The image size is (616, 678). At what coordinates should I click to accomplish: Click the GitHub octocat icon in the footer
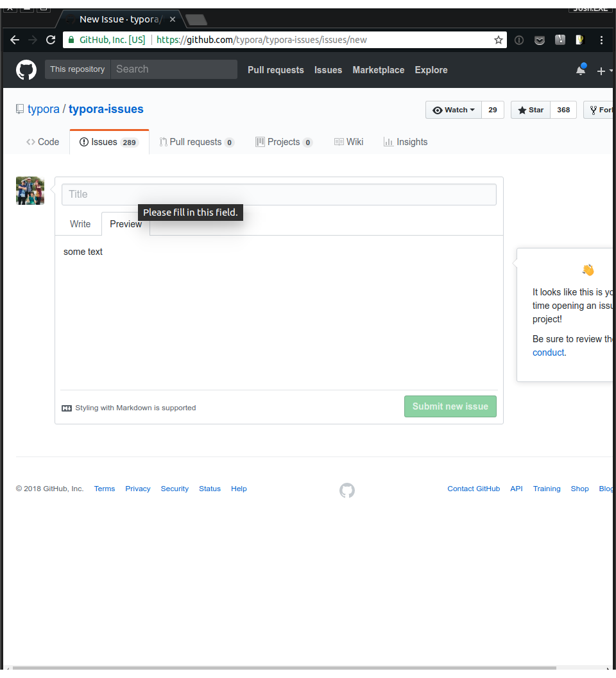346,490
